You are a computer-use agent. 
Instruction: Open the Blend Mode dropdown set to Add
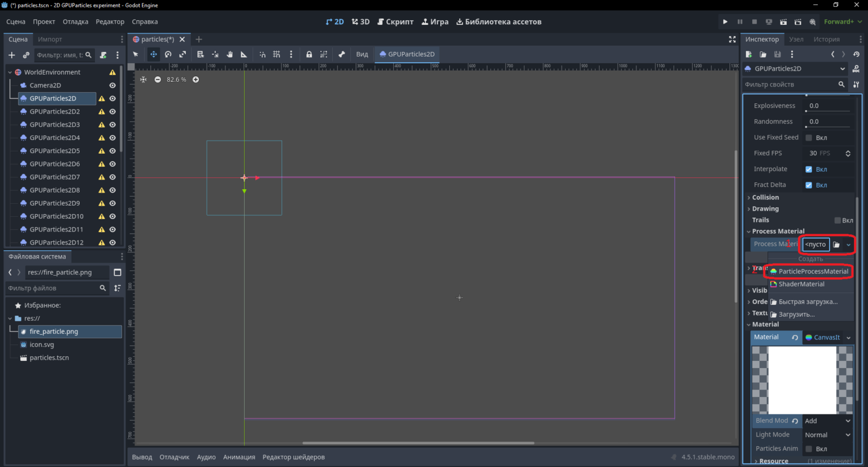click(827, 421)
